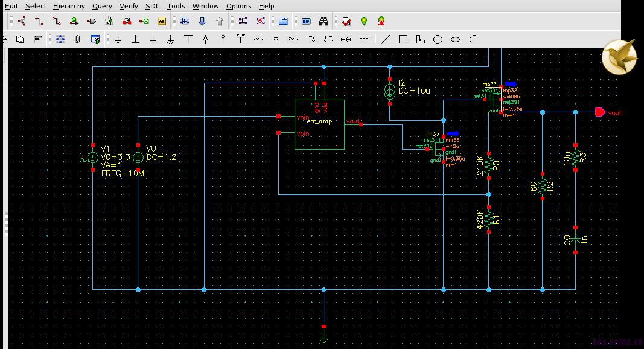Open the Query menu
This screenshot has height=349, width=644.
(x=102, y=6)
